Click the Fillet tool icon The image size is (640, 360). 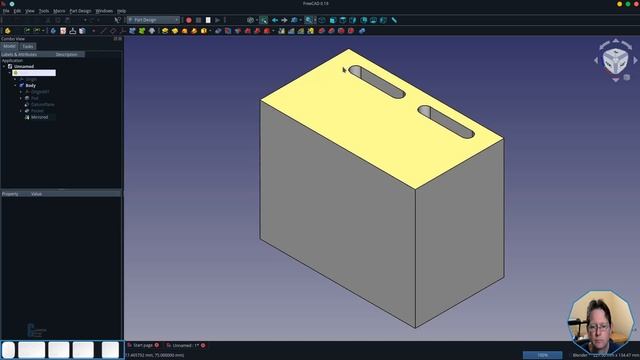click(x=322, y=31)
